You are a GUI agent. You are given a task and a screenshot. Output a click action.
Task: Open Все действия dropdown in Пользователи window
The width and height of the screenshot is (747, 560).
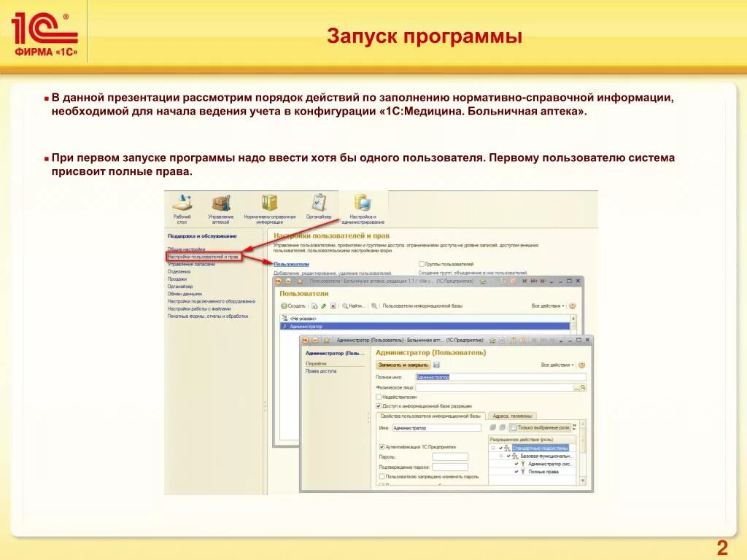tap(548, 306)
